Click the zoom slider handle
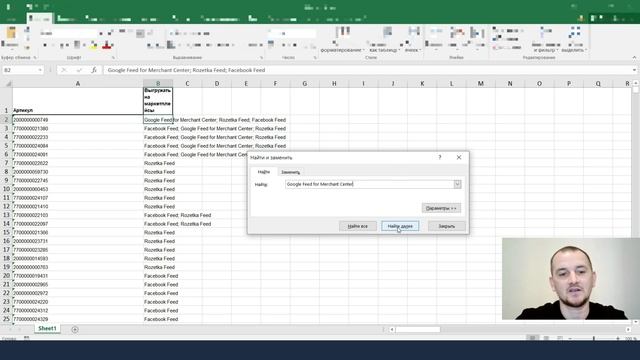Viewport: 640px width, 360px height. (x=594, y=338)
